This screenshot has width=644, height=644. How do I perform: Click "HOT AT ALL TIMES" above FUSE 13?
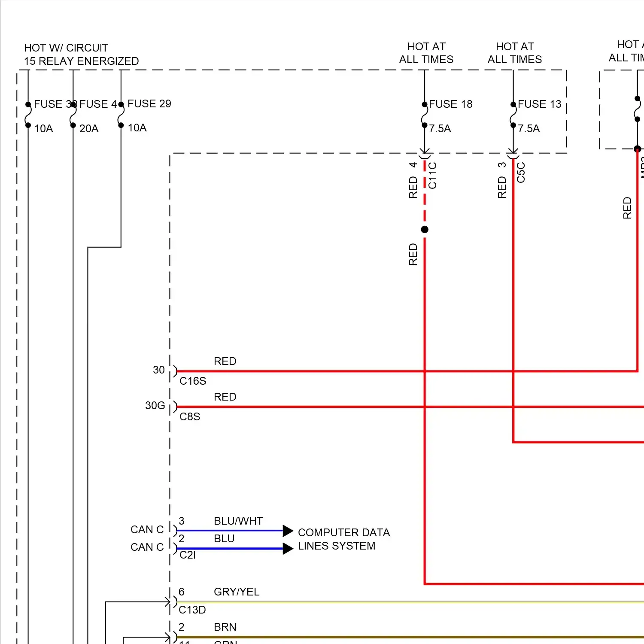(515, 53)
